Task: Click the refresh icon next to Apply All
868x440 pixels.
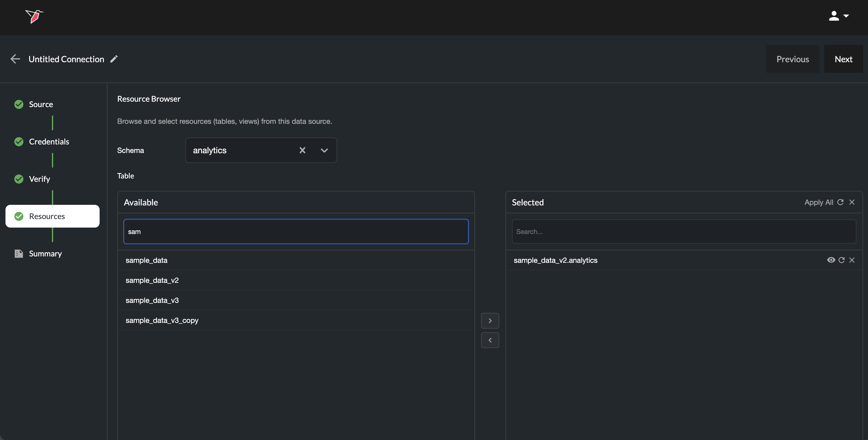Action: pos(840,202)
